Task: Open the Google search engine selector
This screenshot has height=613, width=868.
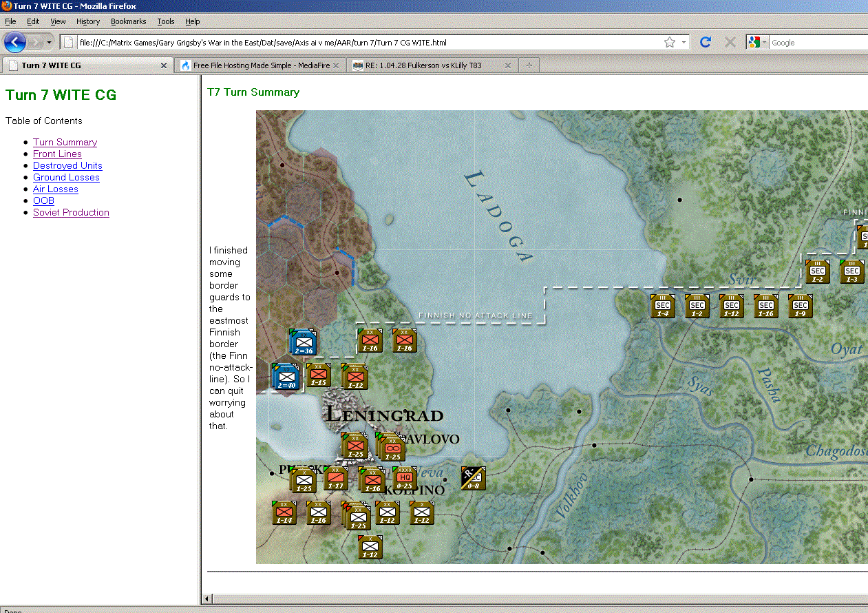Action: point(756,42)
